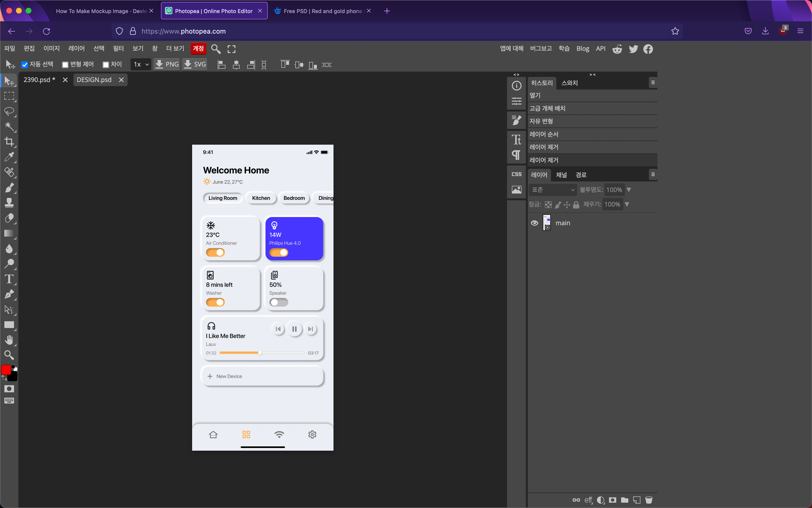Image resolution: width=812 pixels, height=508 pixels.
Task: Open the Paragraph panel icon
Action: click(x=516, y=155)
